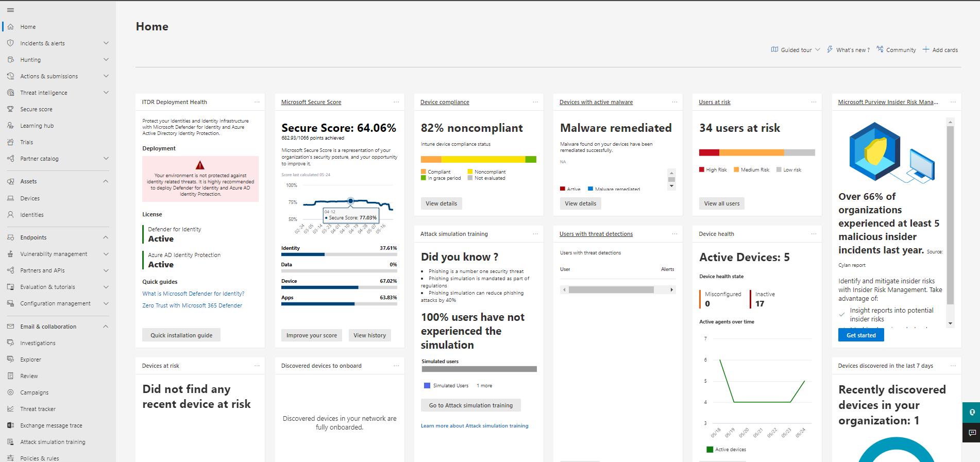Open the Guided tour dropdown arrow

coord(818,50)
